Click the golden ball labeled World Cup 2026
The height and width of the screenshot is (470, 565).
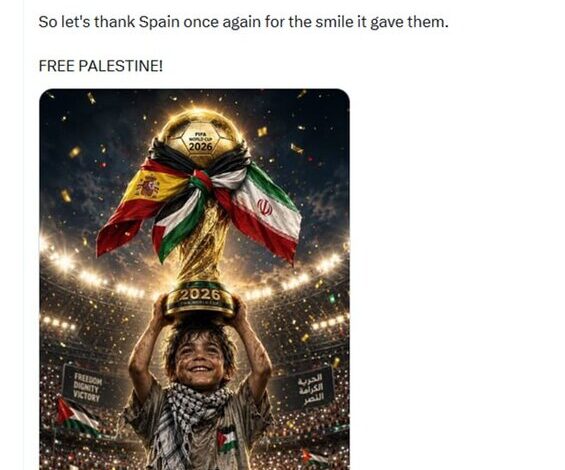201,139
